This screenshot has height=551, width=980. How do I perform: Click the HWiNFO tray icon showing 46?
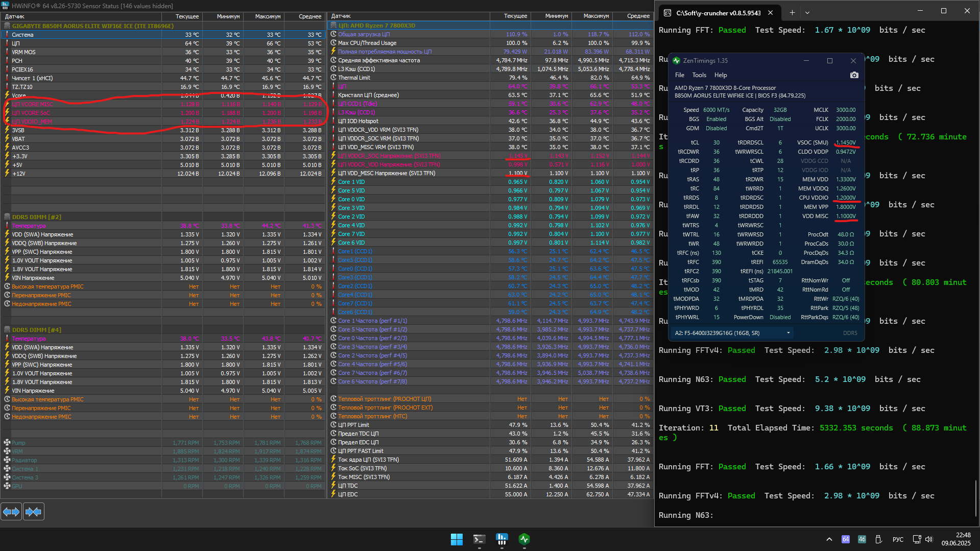862,539
